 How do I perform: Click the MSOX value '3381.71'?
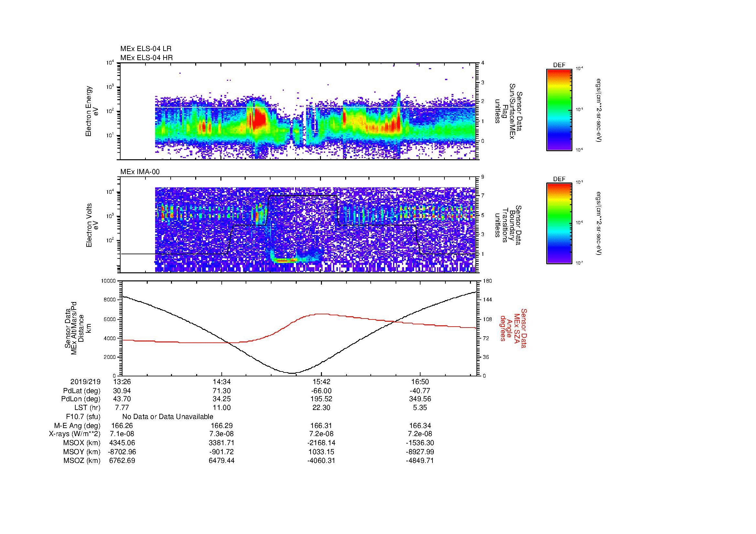(x=222, y=443)
